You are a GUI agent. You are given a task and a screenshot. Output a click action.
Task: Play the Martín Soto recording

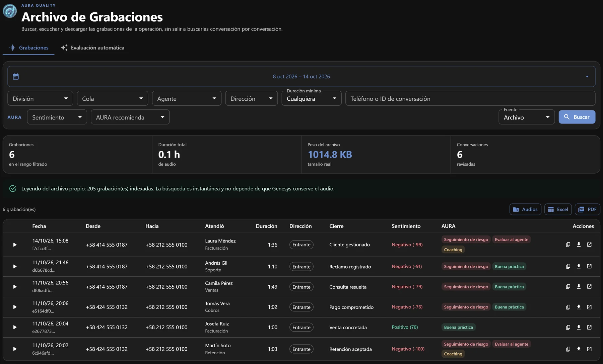click(x=15, y=349)
